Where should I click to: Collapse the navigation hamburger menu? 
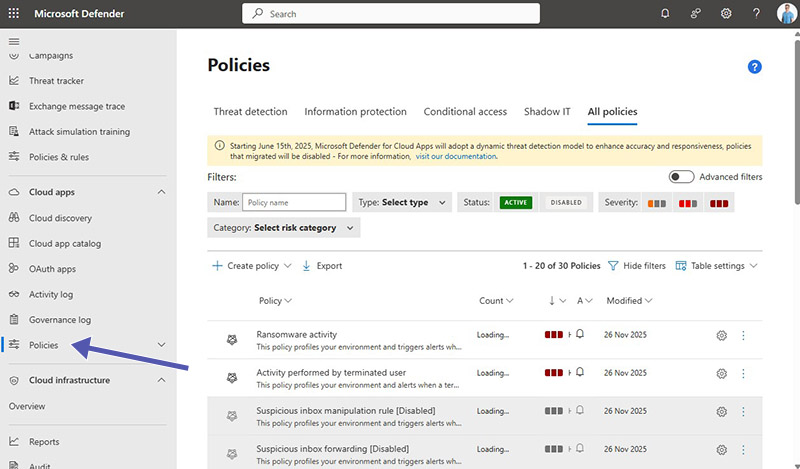point(14,41)
